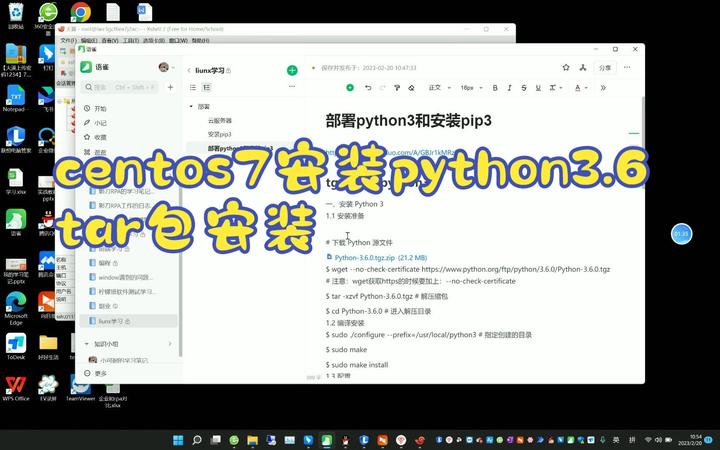
Task: Click the '1.2 编译安装' heading text
Action: (x=345, y=323)
